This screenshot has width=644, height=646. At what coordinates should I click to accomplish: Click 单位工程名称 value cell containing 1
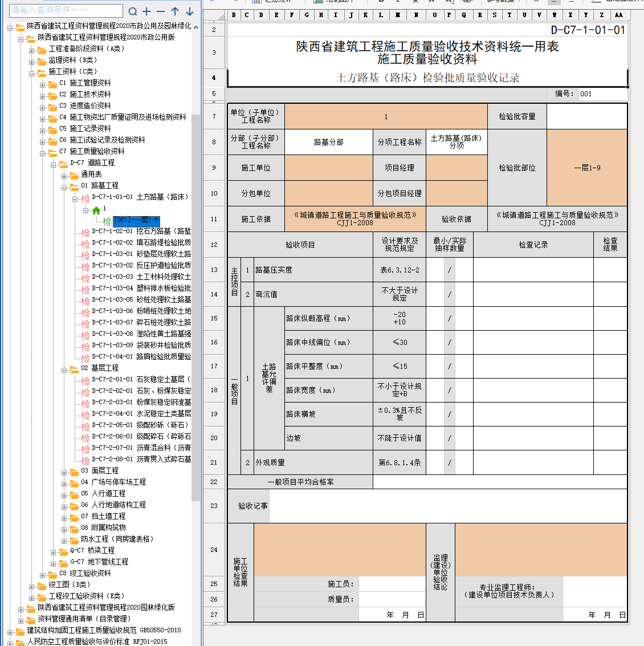tap(386, 116)
